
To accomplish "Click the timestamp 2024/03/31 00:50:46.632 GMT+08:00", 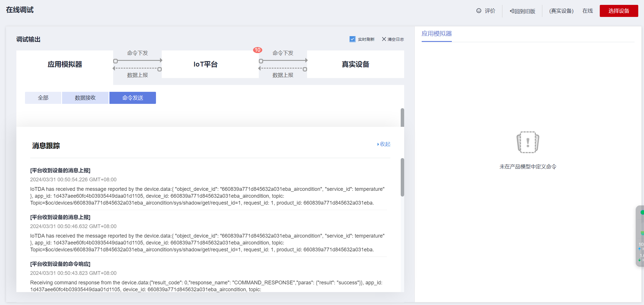I will pyautogui.click(x=73, y=226).
